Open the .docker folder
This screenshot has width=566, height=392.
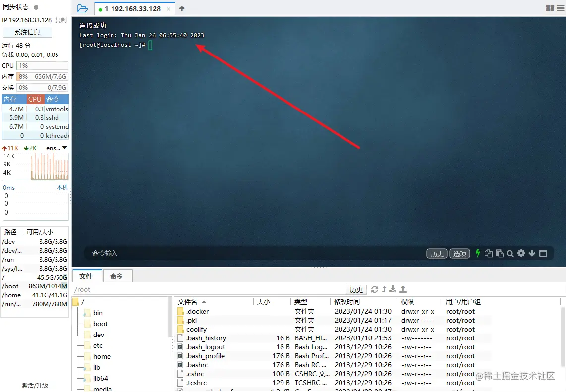point(197,311)
